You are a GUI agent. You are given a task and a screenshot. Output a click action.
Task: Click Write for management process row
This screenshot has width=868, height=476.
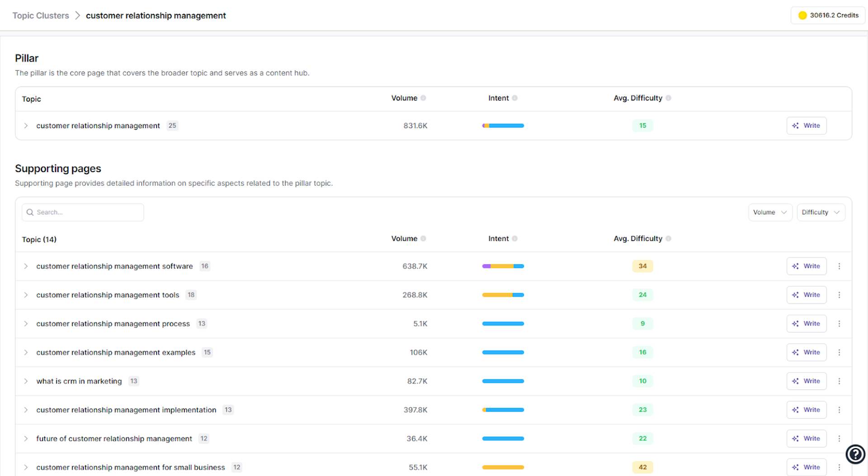coord(806,324)
